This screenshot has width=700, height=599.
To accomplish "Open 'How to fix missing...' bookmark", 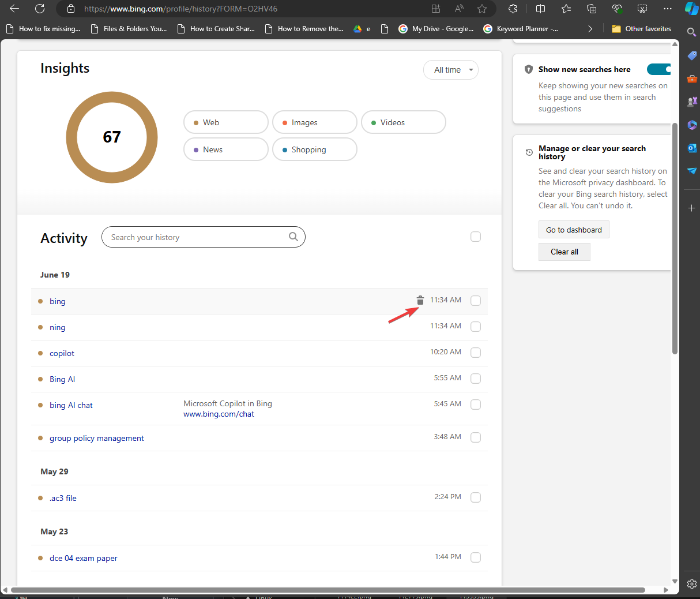I will point(43,28).
